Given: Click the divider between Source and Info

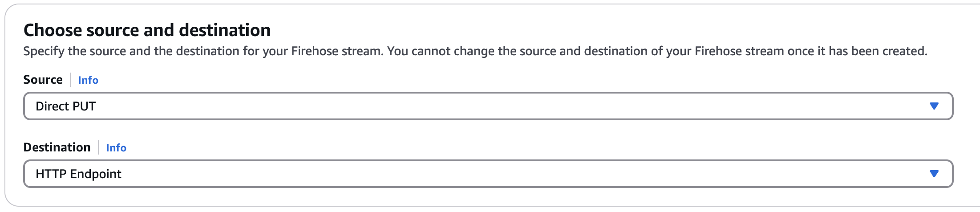Looking at the screenshot, I should pyautogui.click(x=70, y=80).
